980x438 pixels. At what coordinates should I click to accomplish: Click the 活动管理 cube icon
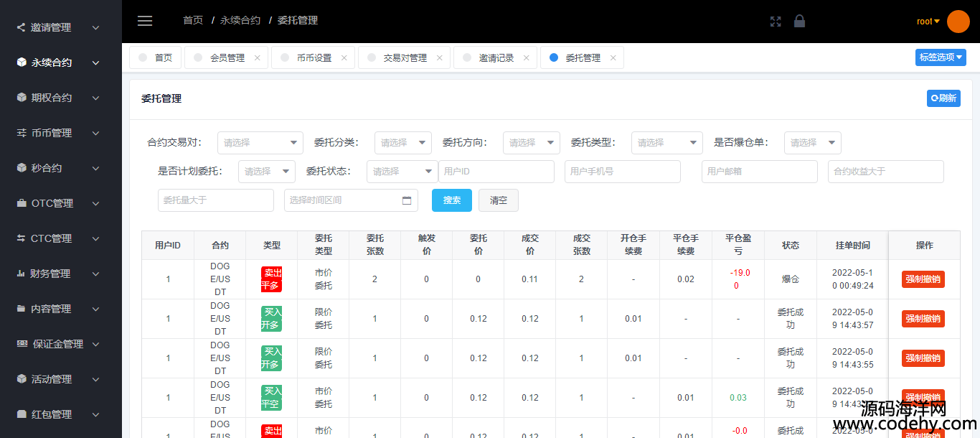22,379
